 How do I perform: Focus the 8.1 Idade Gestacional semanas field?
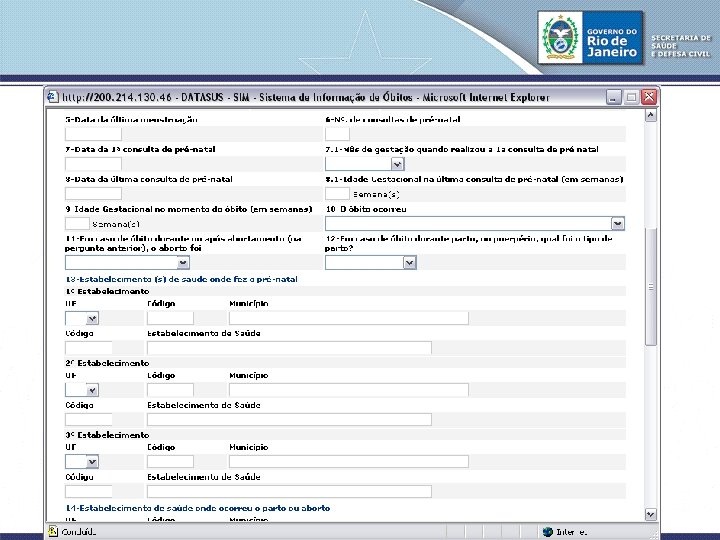coord(338,194)
